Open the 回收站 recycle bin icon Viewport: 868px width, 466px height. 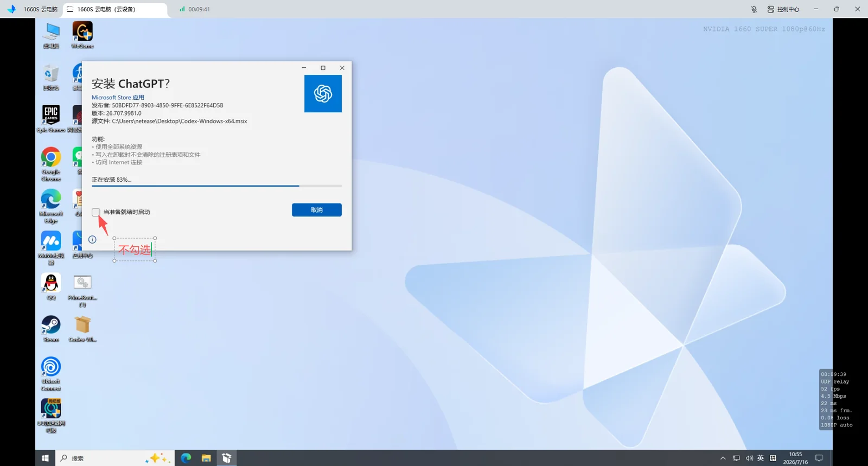pos(51,78)
